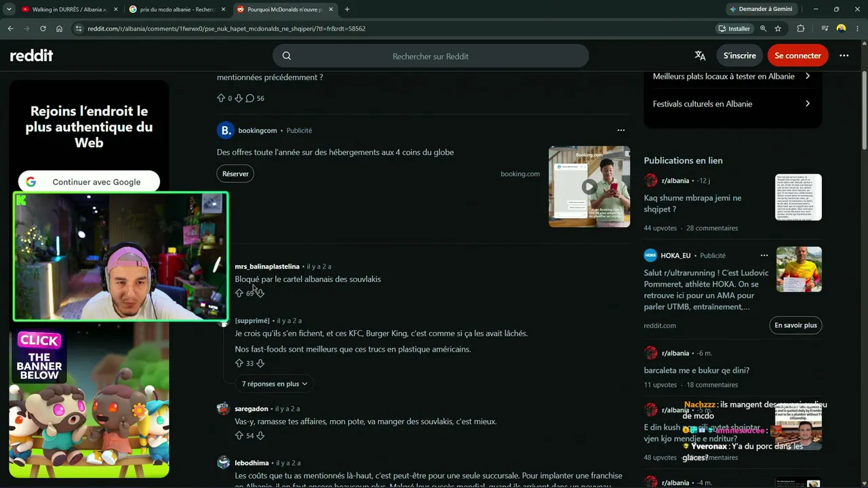Click the browser address bar URL

(226, 28)
